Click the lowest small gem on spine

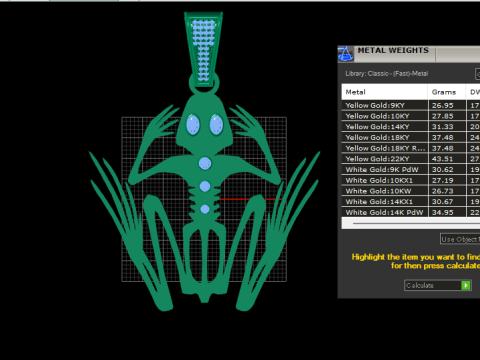coord(205,209)
